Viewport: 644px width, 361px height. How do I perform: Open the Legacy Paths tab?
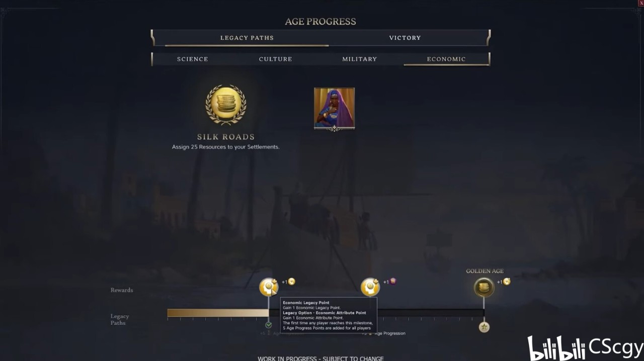coord(247,38)
